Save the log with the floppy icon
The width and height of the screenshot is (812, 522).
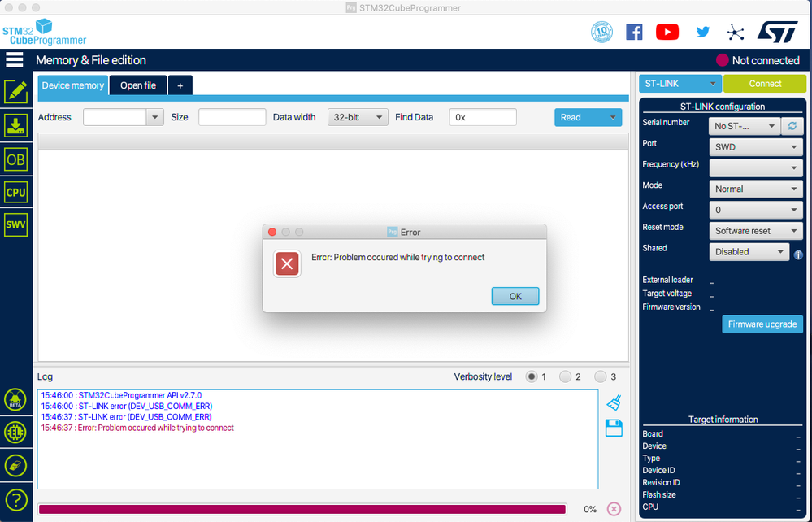pos(614,428)
